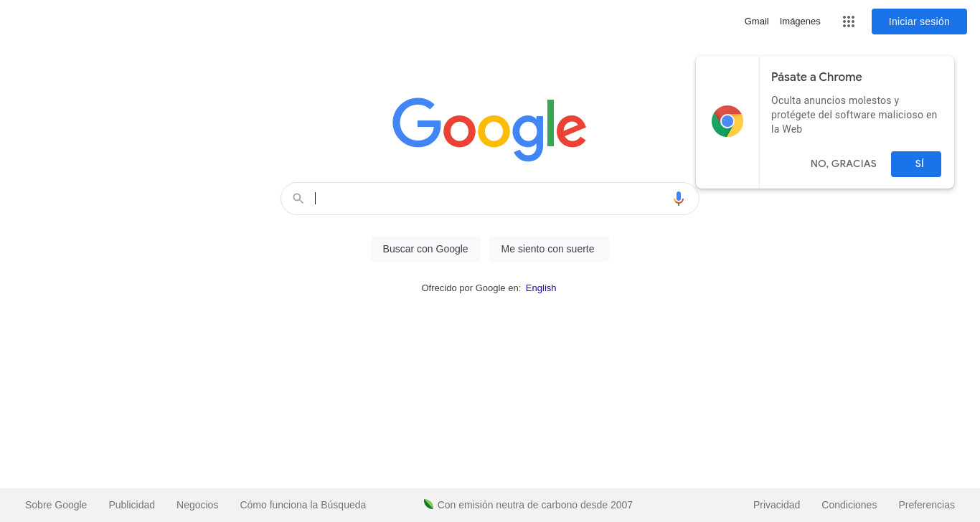The width and height of the screenshot is (980, 522).
Task: Open the Imágenes link
Action: coord(800,22)
